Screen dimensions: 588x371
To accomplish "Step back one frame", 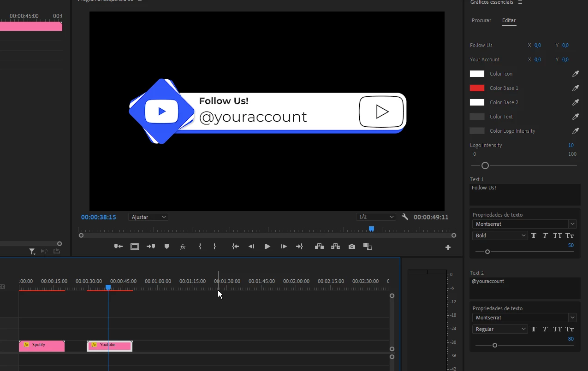I will pos(251,247).
